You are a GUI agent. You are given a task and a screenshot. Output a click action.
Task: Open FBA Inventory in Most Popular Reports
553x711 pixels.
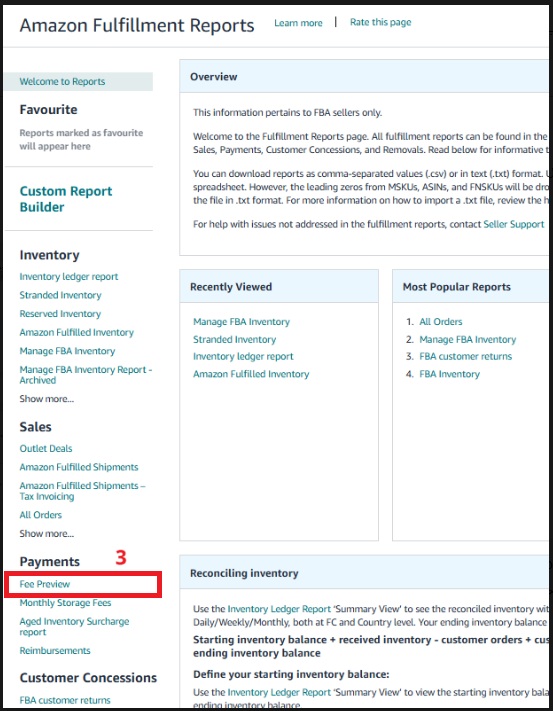click(449, 374)
